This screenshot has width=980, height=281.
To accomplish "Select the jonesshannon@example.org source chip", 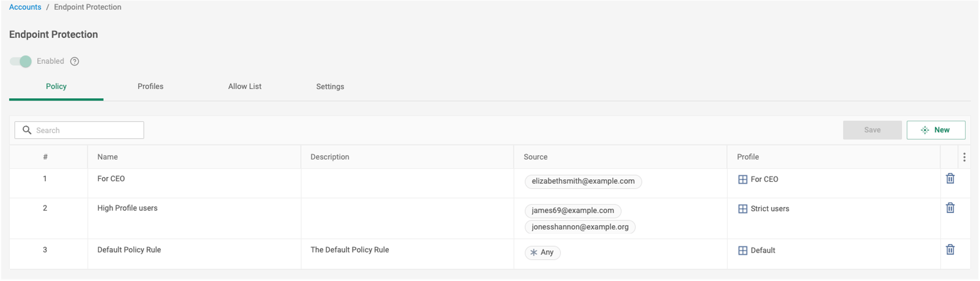I will [580, 227].
